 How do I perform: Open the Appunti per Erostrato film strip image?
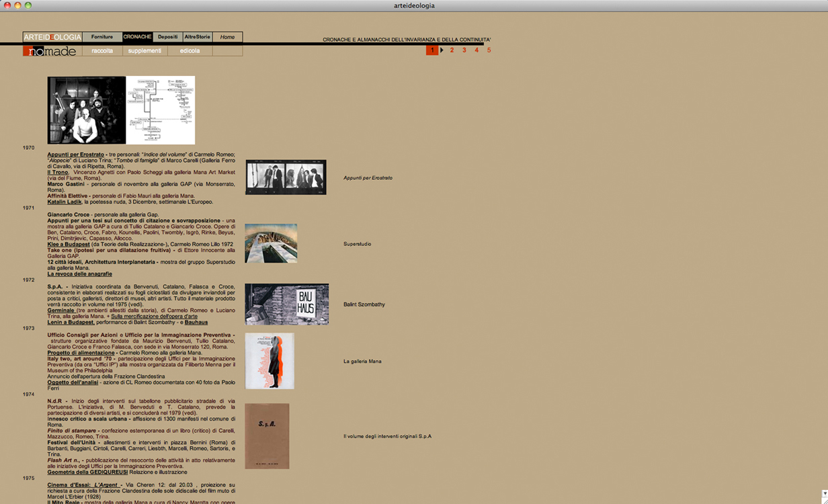point(286,177)
